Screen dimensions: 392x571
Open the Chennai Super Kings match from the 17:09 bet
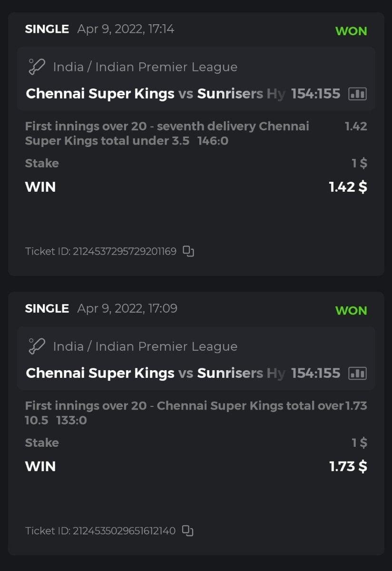(x=100, y=373)
